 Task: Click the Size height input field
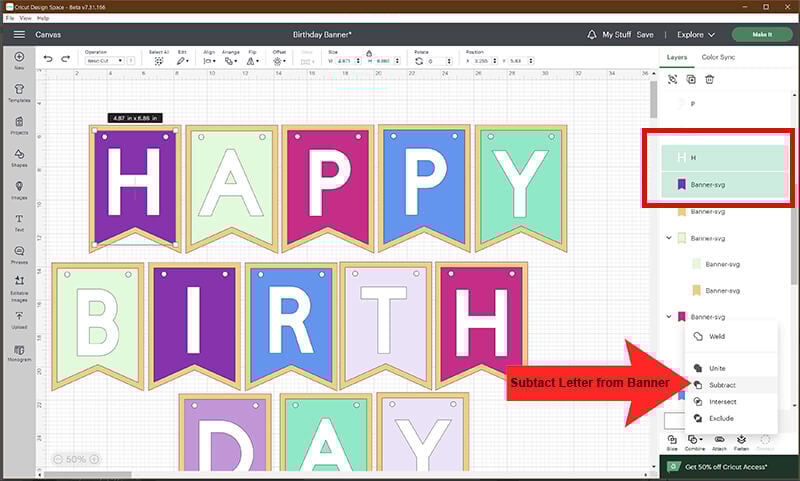coord(386,61)
